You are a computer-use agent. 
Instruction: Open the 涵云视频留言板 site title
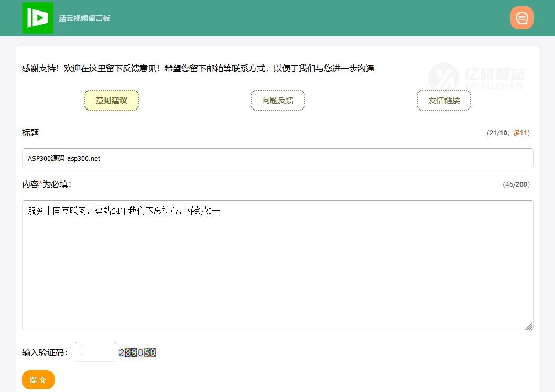point(84,18)
